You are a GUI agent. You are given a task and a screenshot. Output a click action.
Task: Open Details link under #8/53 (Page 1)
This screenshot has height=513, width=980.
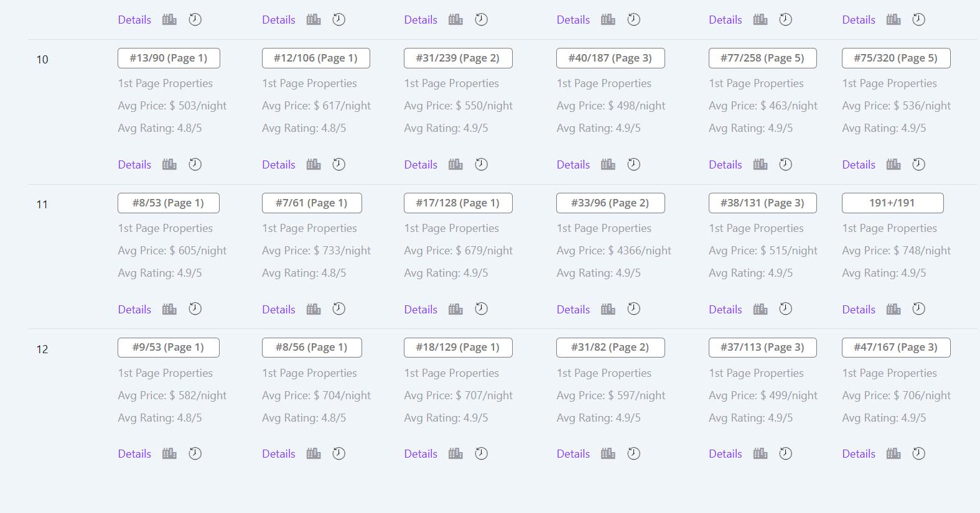(134, 309)
